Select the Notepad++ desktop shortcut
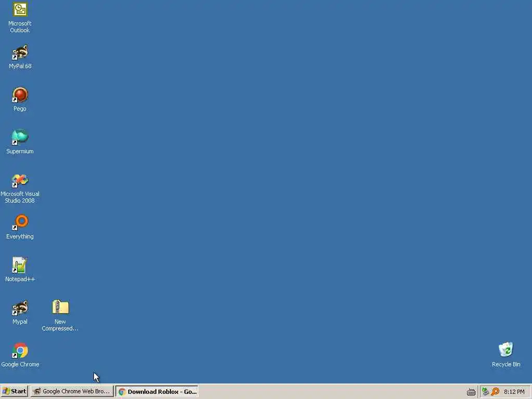The height and width of the screenshot is (399, 532). pos(20,270)
